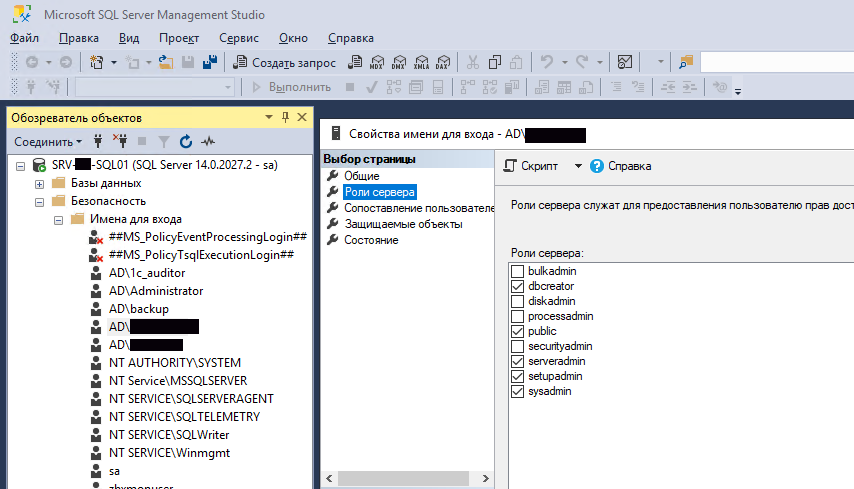Open the Скрипт dropdown arrow
The width and height of the screenshot is (854, 489).
click(x=578, y=166)
